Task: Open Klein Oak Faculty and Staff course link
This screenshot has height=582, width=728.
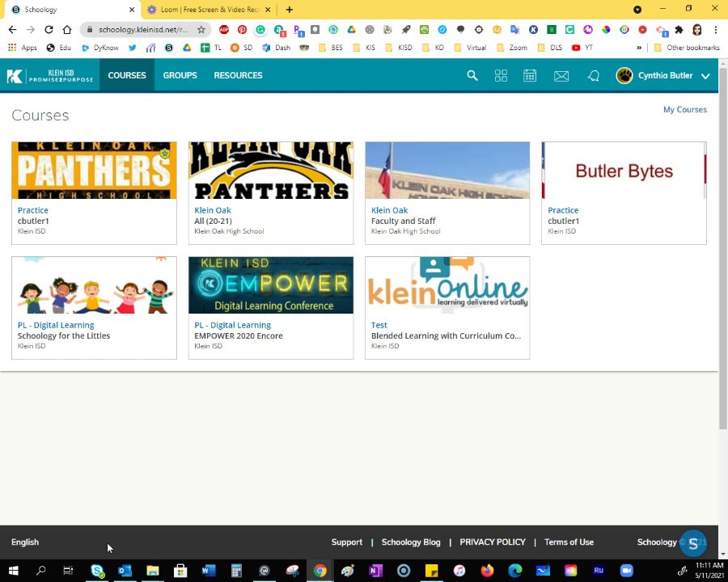Action: 389,210
